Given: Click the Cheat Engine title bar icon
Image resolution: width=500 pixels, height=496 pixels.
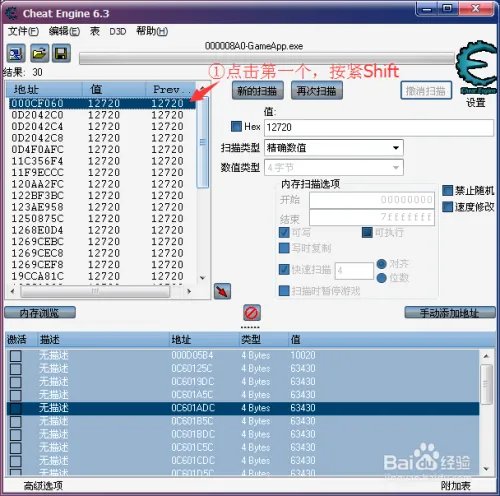Looking at the screenshot, I should [x=11, y=13].
